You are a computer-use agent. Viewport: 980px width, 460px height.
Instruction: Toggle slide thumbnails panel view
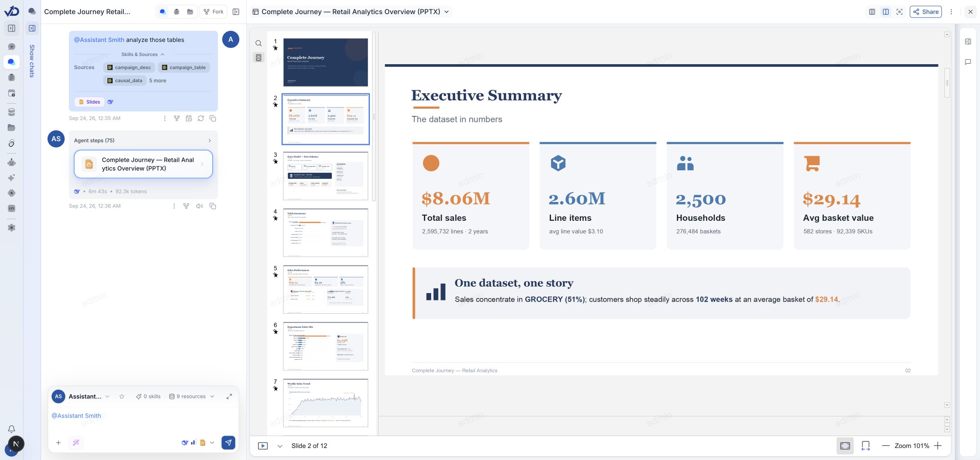coord(259,58)
